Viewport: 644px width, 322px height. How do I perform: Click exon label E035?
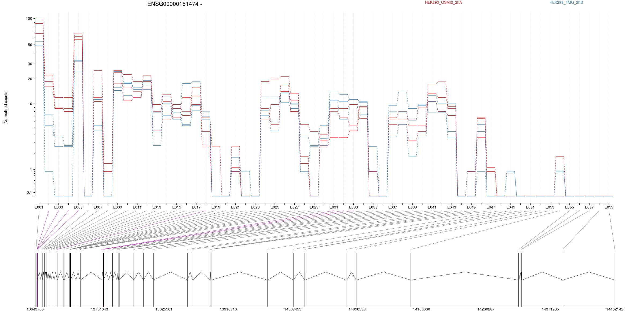pos(373,207)
